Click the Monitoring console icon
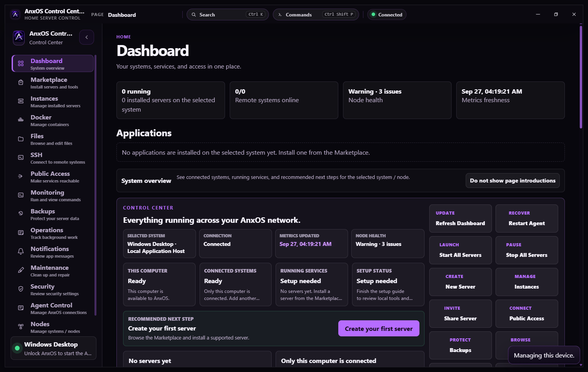 click(x=21, y=195)
